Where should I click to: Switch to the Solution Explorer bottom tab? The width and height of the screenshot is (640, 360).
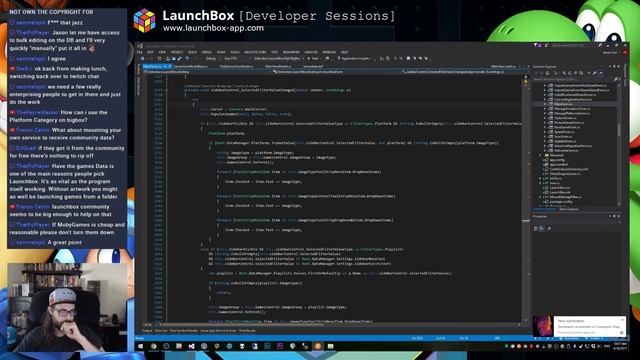point(545,209)
